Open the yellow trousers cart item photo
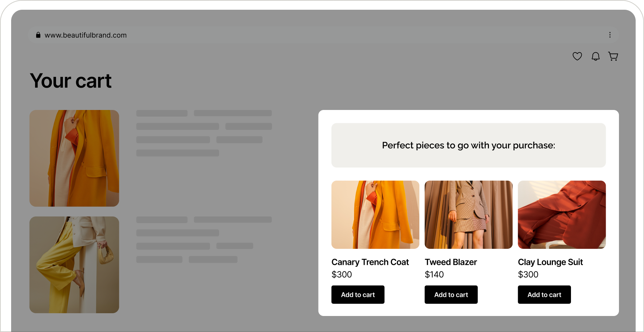This screenshot has height=332, width=644. pos(74,265)
